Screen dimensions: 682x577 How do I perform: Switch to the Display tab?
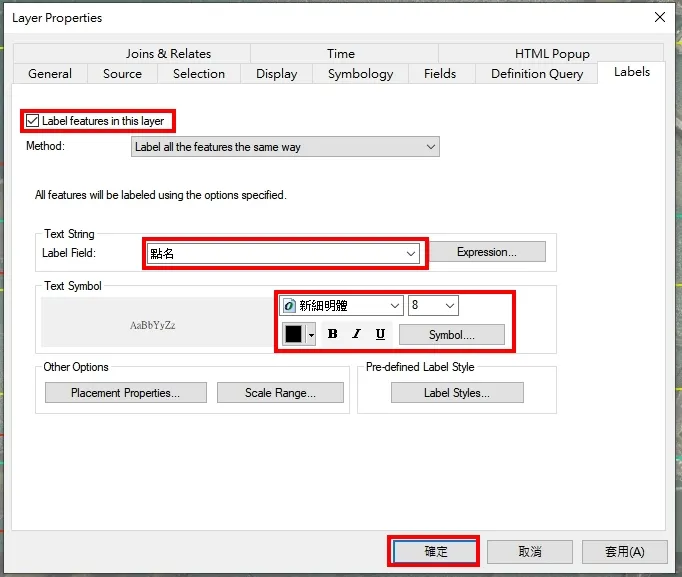(277, 73)
